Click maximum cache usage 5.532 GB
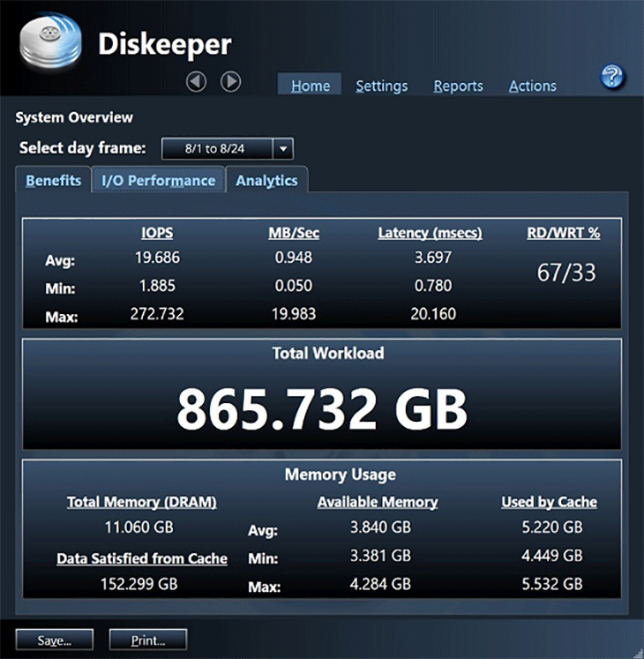Image resolution: width=644 pixels, height=659 pixels. [552, 584]
